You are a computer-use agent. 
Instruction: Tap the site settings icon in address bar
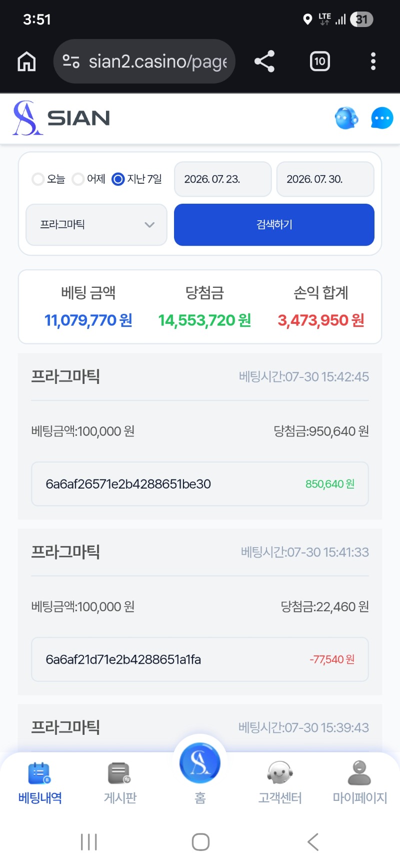(x=71, y=62)
